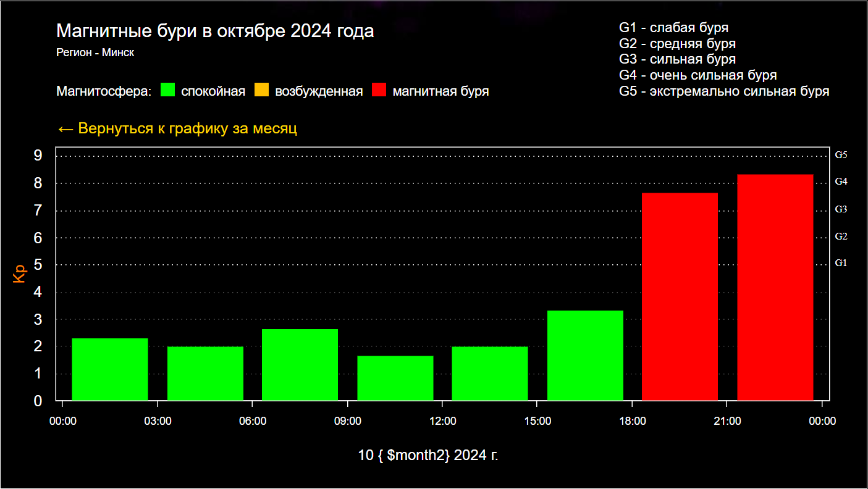Select the green bar for 00:00–03:00
This screenshot has width=868, height=489.
(x=110, y=369)
